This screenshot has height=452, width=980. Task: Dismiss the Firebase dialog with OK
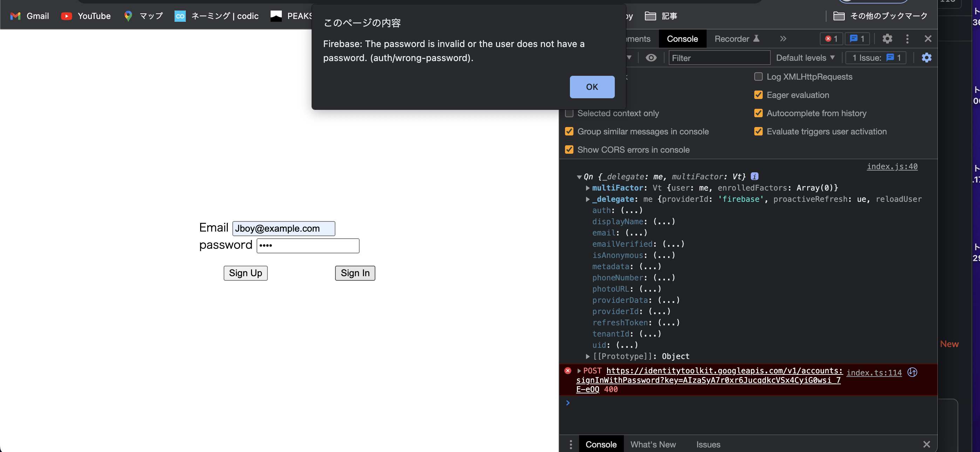pyautogui.click(x=592, y=87)
